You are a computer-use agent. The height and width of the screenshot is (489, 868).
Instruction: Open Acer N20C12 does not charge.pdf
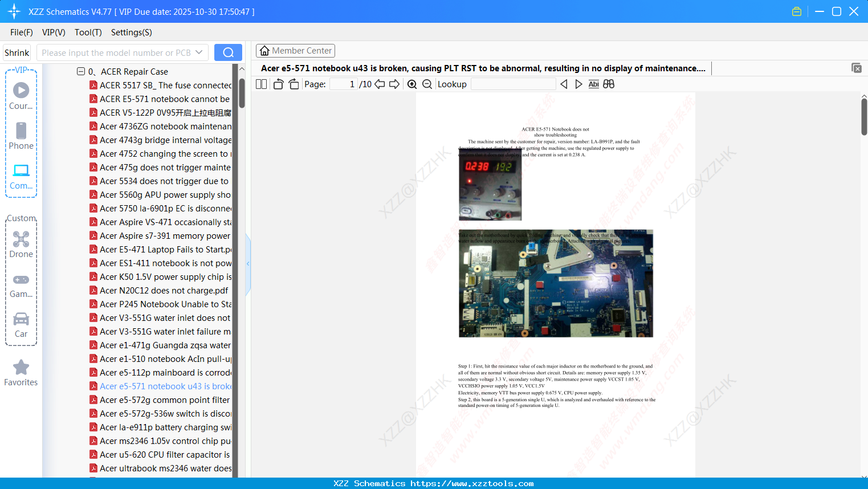click(x=159, y=290)
